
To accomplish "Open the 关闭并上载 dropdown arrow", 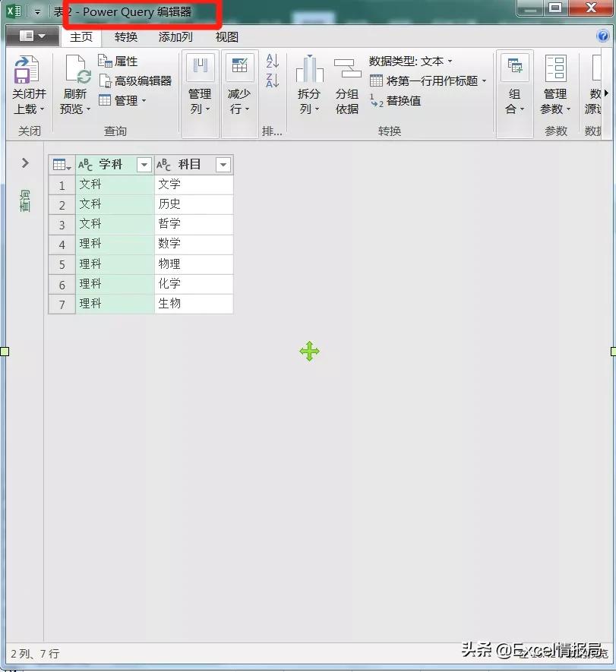I will (x=42, y=109).
